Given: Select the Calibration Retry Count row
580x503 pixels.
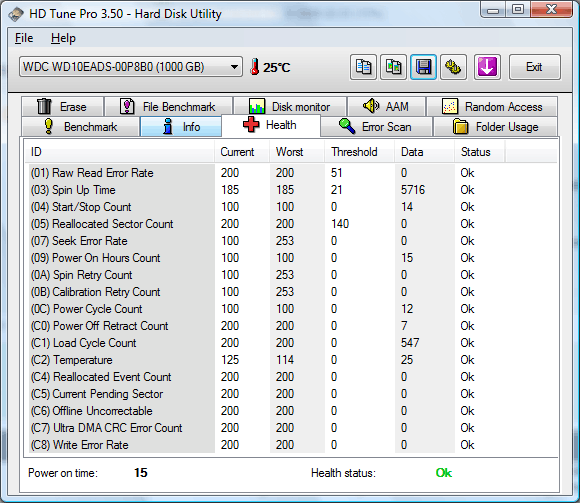Looking at the screenshot, I should click(x=291, y=292).
